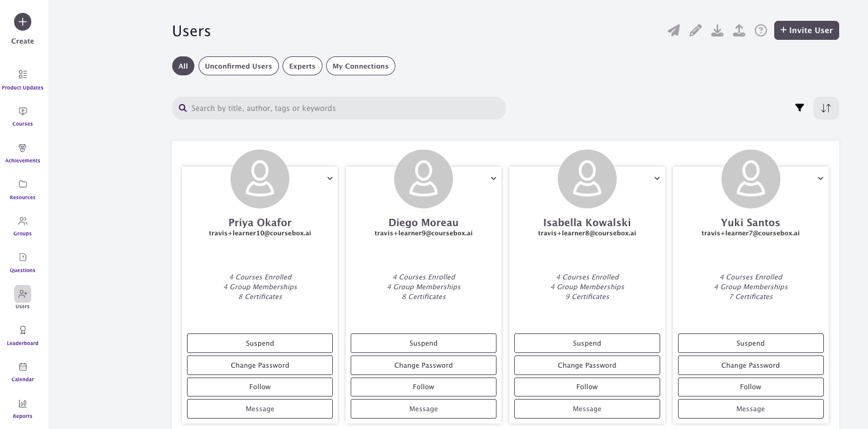Click the paper plane send icon
This screenshot has width=868, height=429.
point(674,31)
